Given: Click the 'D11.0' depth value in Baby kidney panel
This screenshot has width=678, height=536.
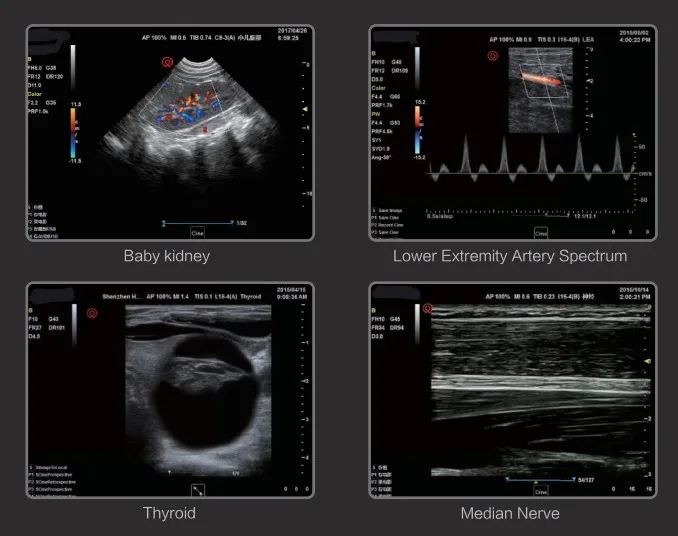Looking at the screenshot, I should click(35, 85).
